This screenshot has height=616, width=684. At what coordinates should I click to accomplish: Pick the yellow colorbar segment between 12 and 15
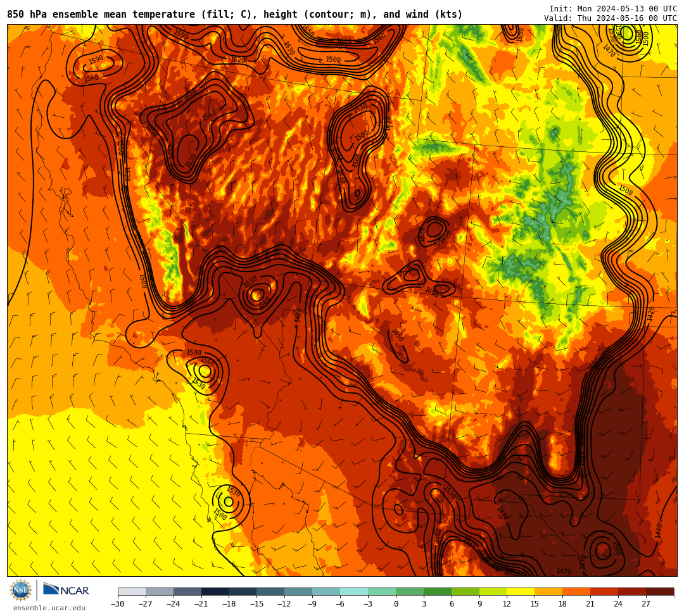[x=521, y=591]
